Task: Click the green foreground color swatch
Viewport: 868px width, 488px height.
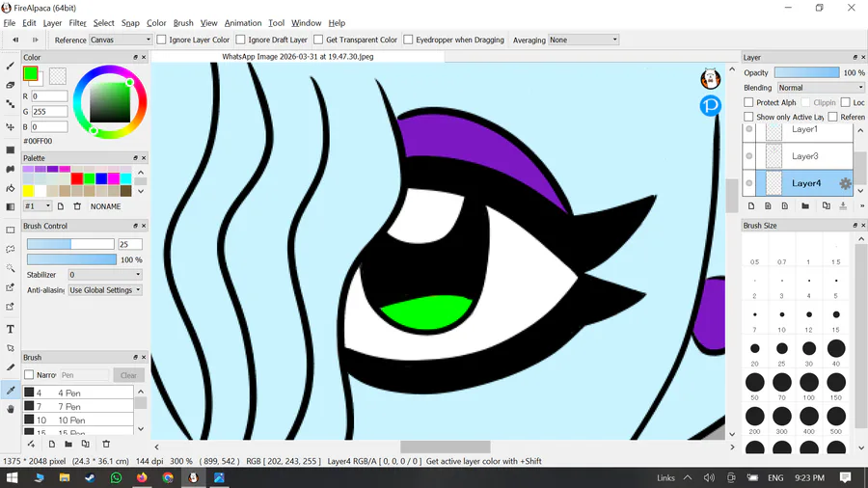Action: tap(31, 73)
